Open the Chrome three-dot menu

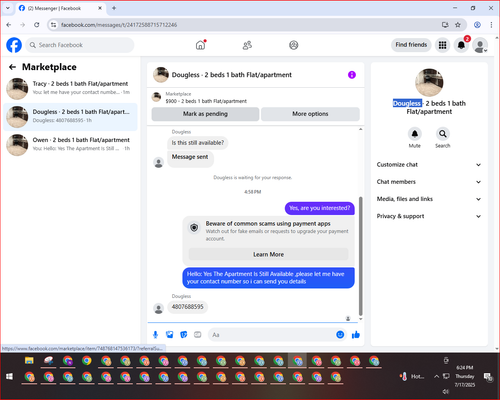click(491, 25)
